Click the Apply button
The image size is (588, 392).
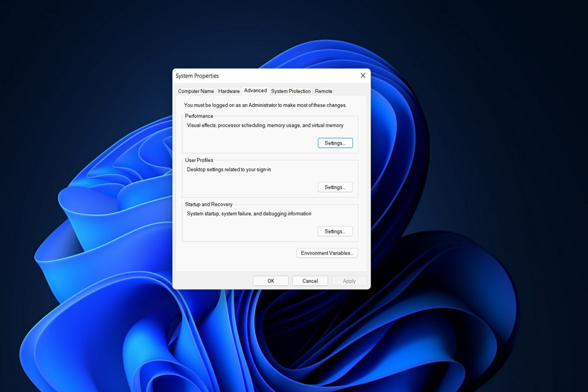pyautogui.click(x=349, y=281)
